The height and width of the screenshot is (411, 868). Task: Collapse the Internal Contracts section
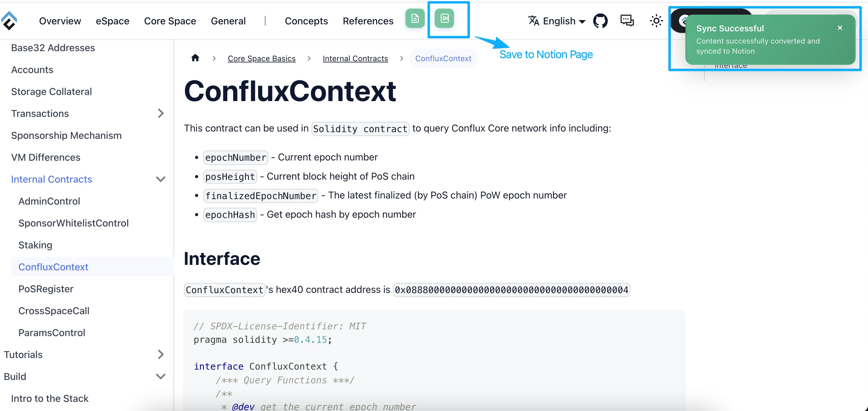(161, 179)
